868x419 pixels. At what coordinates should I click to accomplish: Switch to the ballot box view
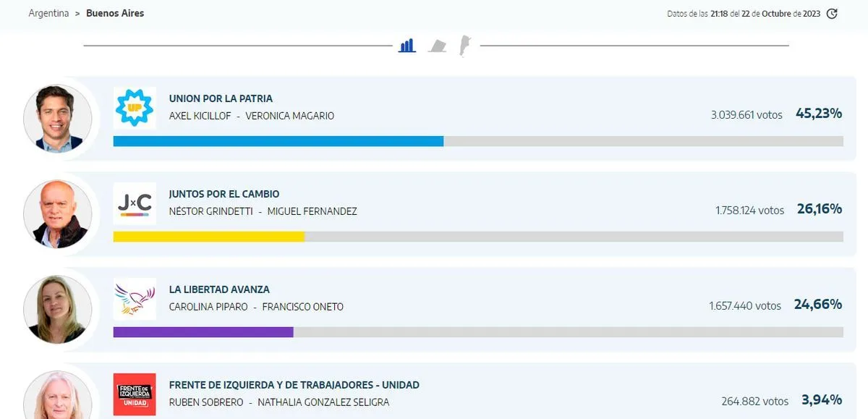[x=437, y=46]
